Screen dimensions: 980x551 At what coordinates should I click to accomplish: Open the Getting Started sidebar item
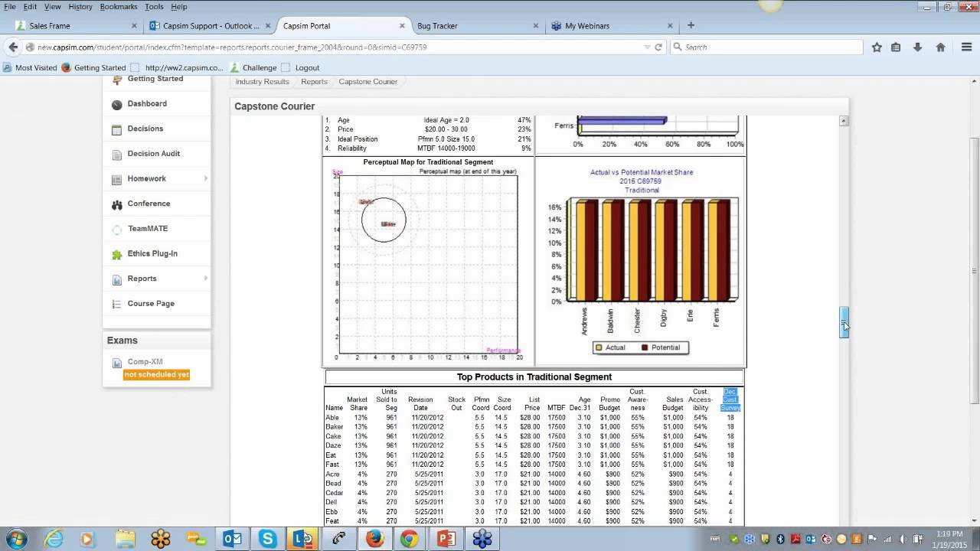pos(155,79)
